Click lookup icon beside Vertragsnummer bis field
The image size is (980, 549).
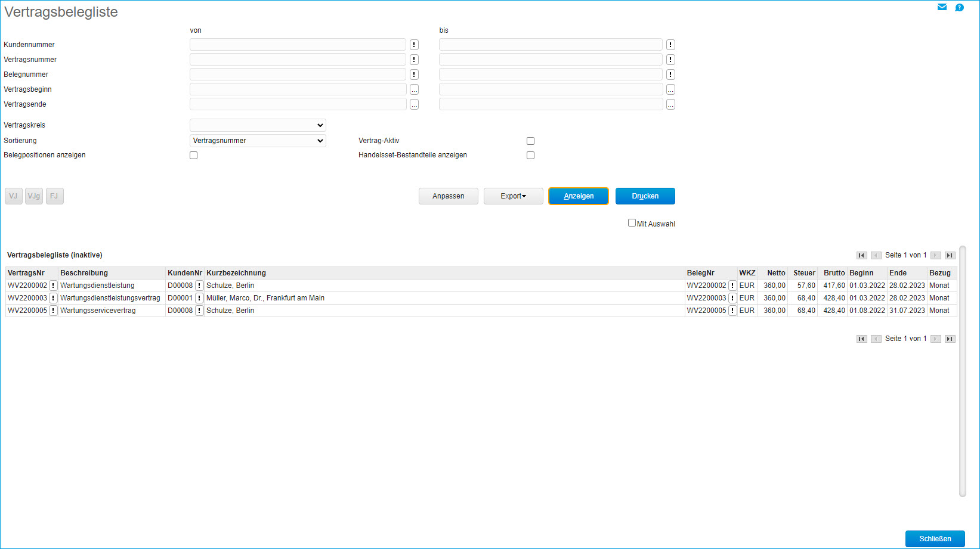click(x=670, y=60)
